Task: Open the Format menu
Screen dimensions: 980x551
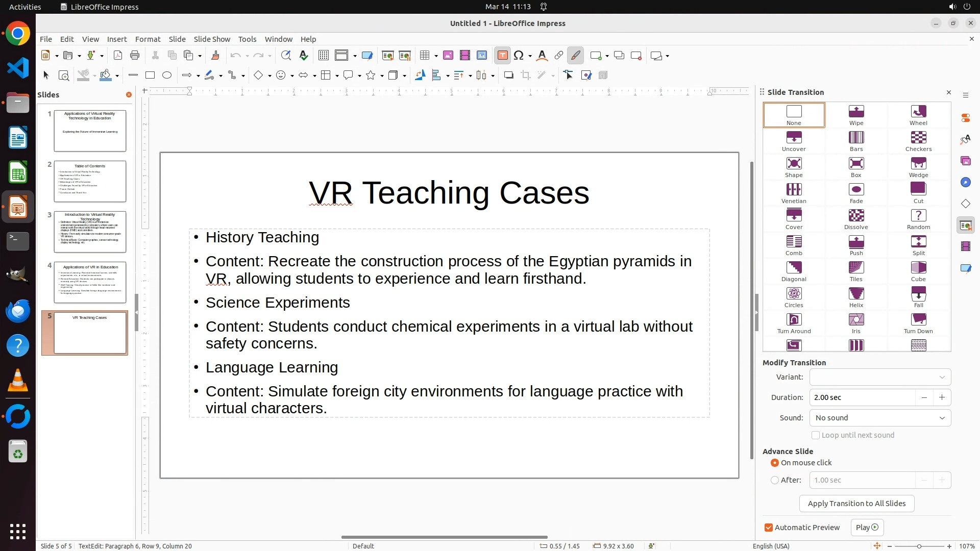Action: click(x=148, y=39)
